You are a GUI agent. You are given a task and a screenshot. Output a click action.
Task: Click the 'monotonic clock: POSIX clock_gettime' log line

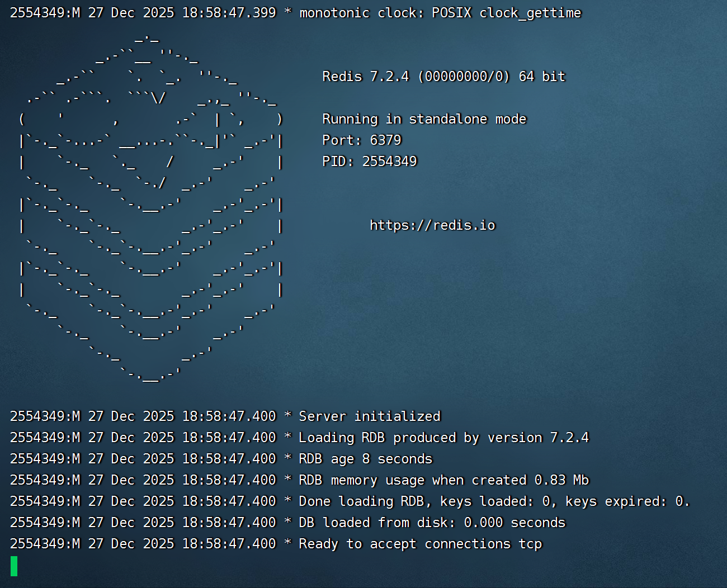pos(295,13)
